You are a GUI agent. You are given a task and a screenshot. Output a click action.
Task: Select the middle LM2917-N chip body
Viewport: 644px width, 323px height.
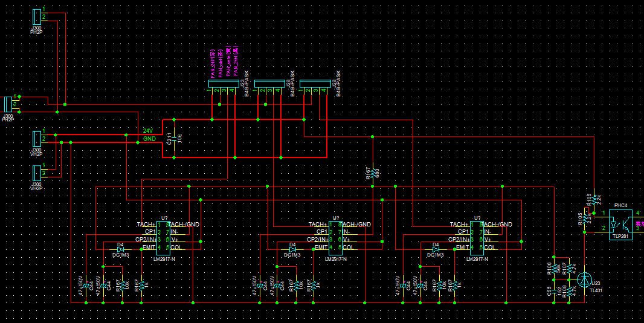pos(335,238)
